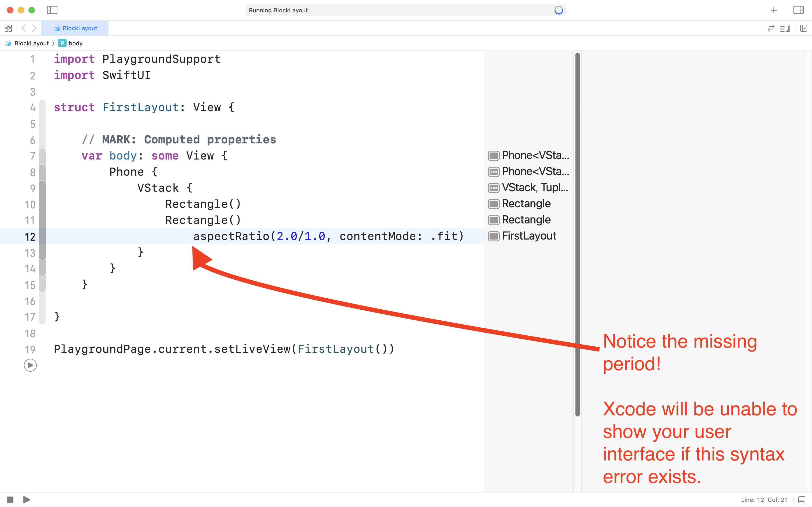Expand the VStack, Tupl... result
The image size is (812, 507).
(x=494, y=188)
